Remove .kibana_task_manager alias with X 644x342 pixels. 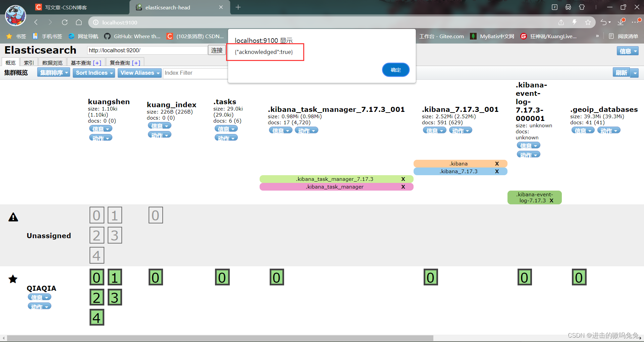point(403,187)
